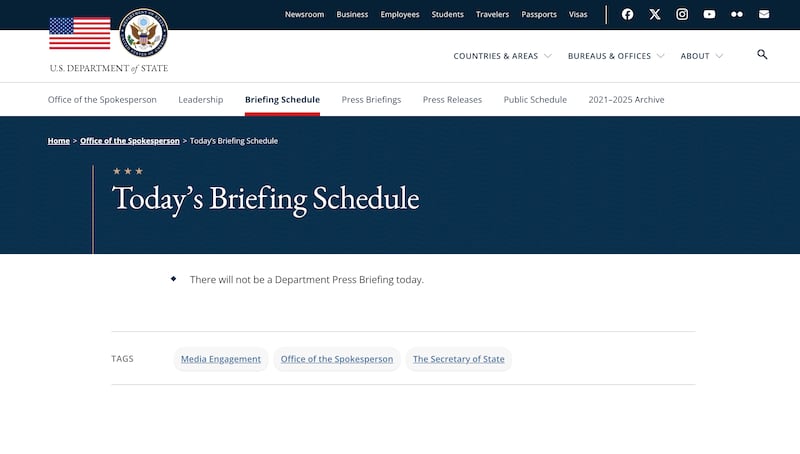Select the Briefing Schedule tab

point(282,99)
